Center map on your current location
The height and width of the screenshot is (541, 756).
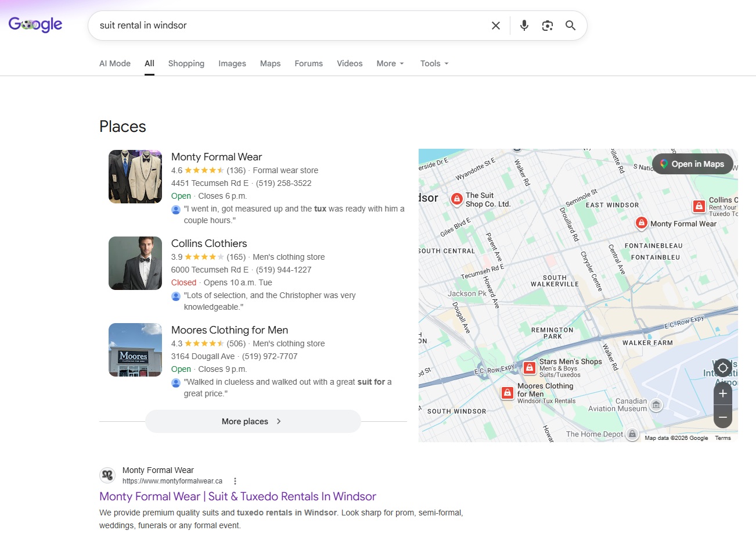(x=723, y=367)
